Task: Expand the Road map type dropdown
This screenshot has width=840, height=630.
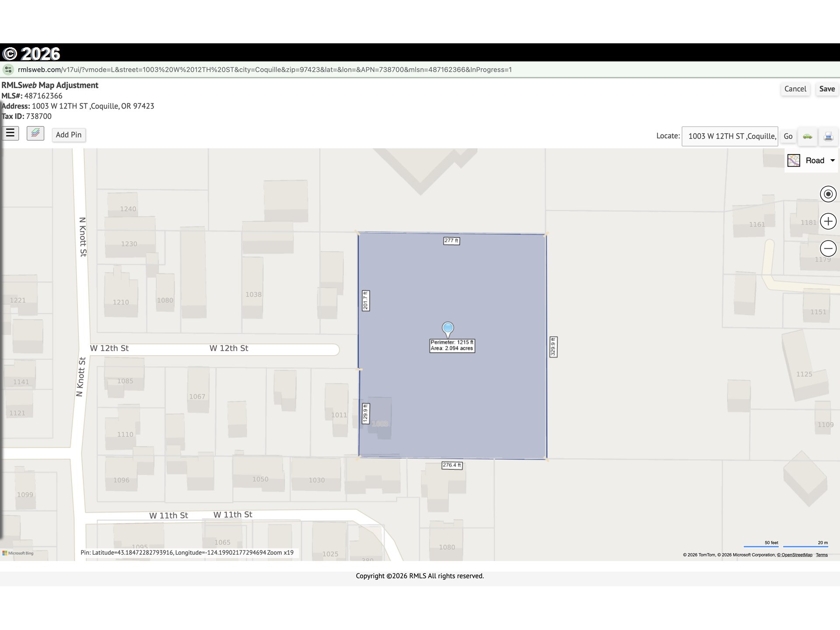Action: [833, 161]
